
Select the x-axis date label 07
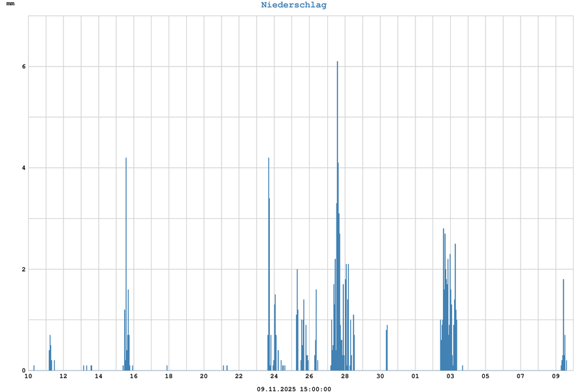tap(521, 376)
